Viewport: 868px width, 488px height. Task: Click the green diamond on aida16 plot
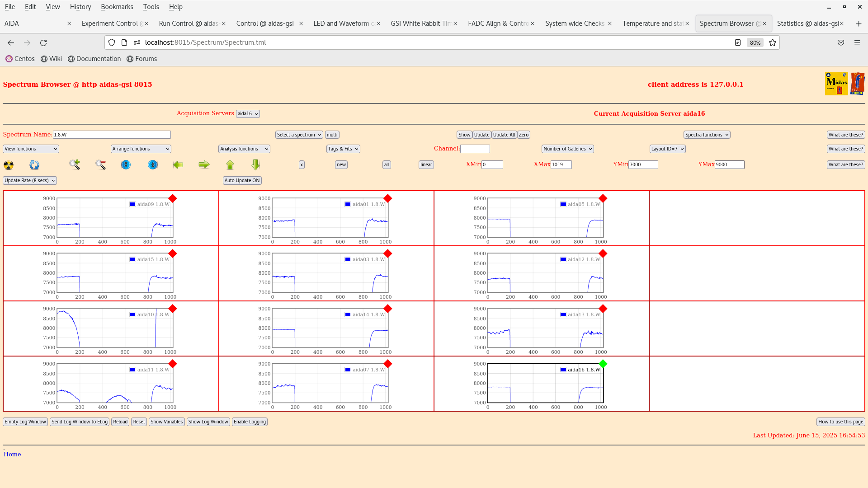pos(603,364)
